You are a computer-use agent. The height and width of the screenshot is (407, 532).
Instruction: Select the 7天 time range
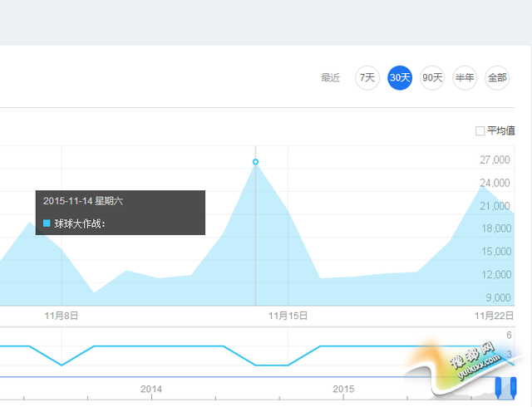(367, 78)
